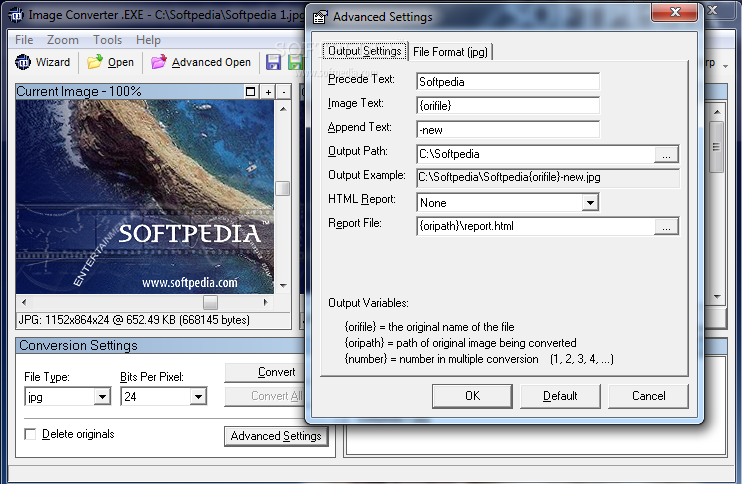
Task: Launch the Wizard tool in toolbar
Action: [x=43, y=62]
